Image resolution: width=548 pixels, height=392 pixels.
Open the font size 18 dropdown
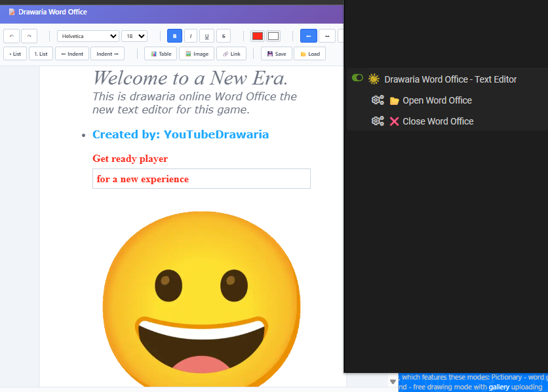(134, 36)
